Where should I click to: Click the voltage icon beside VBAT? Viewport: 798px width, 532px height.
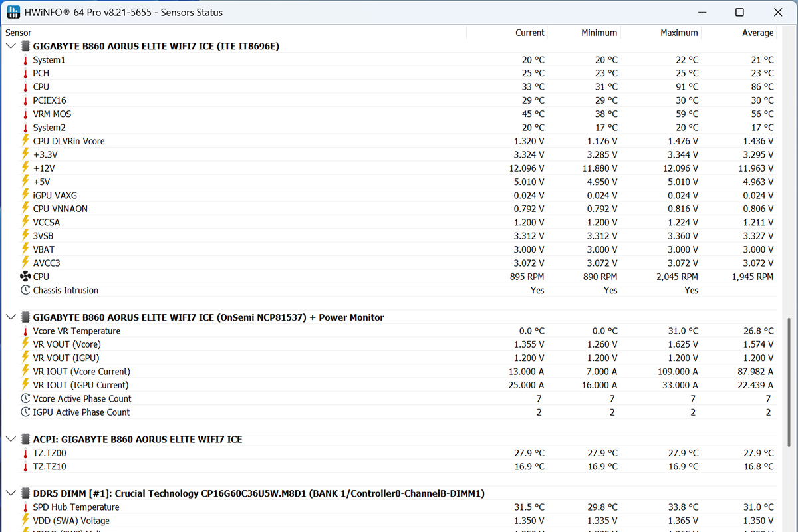coord(26,249)
